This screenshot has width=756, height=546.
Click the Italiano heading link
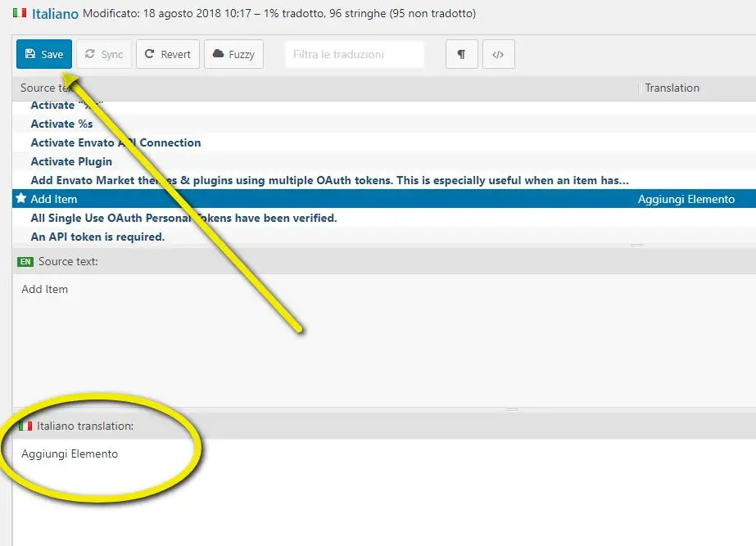[55, 13]
